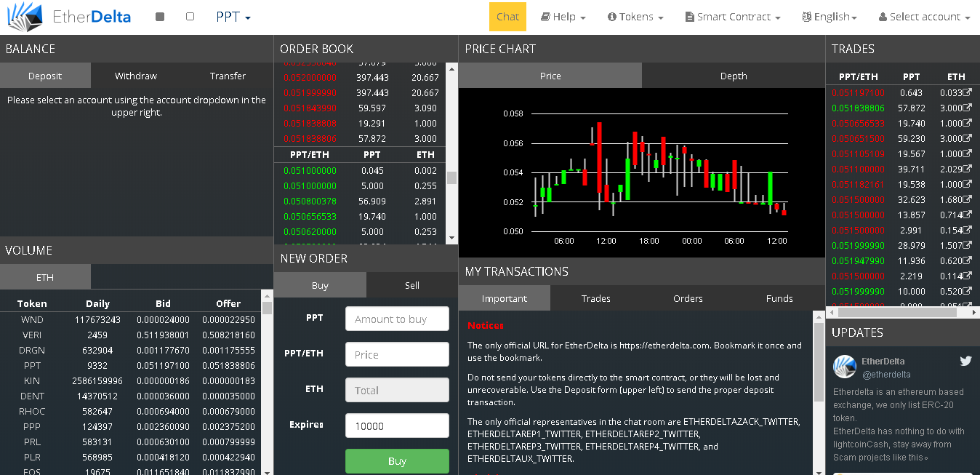
Task: Open the English language dropdown
Action: pos(830,17)
